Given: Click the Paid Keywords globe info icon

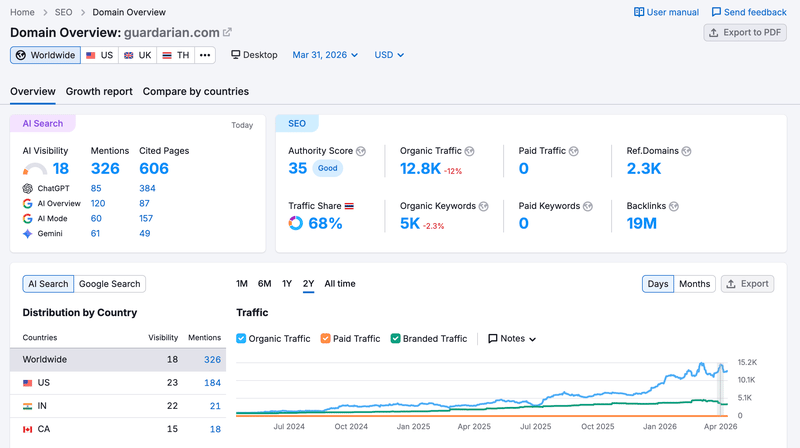Looking at the screenshot, I should click(x=588, y=206).
